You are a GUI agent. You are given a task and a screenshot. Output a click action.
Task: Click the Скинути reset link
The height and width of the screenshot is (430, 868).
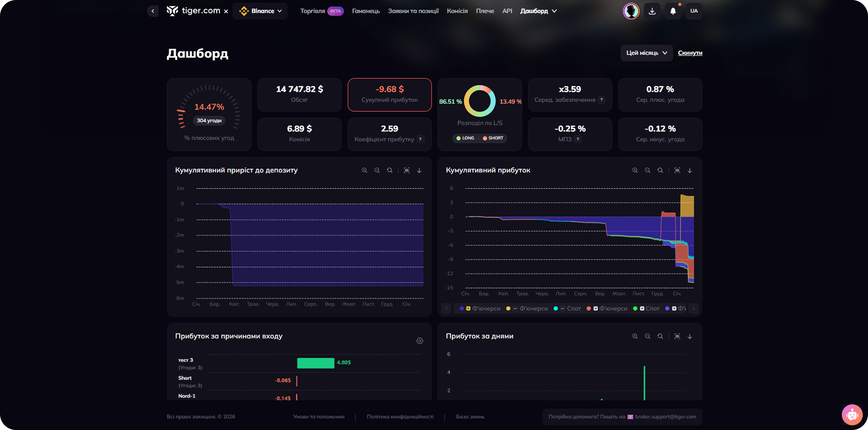(690, 53)
